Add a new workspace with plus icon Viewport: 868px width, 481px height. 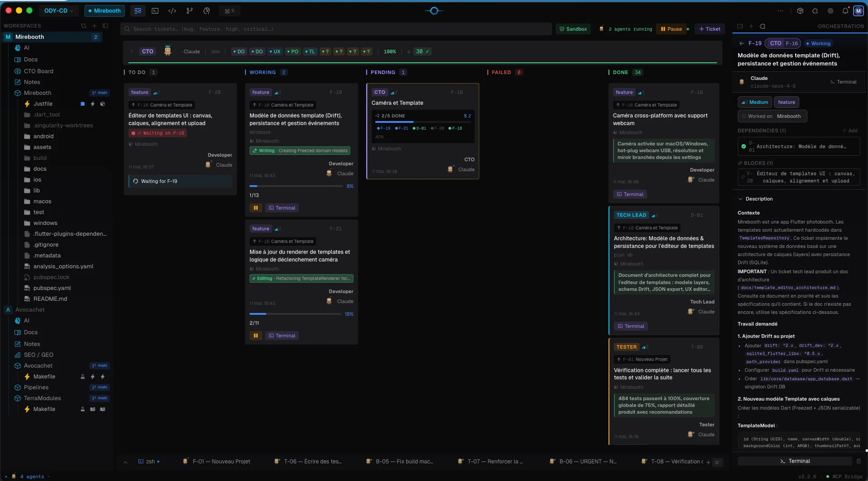tap(94, 26)
